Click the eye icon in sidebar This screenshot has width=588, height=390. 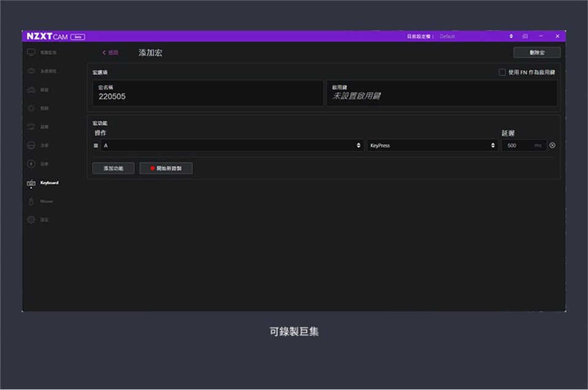31,71
